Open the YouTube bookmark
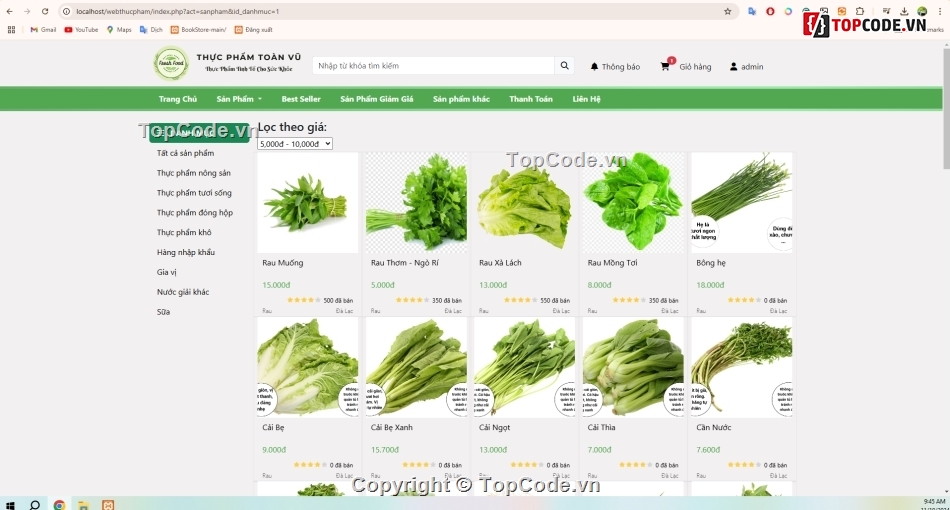 (81, 29)
